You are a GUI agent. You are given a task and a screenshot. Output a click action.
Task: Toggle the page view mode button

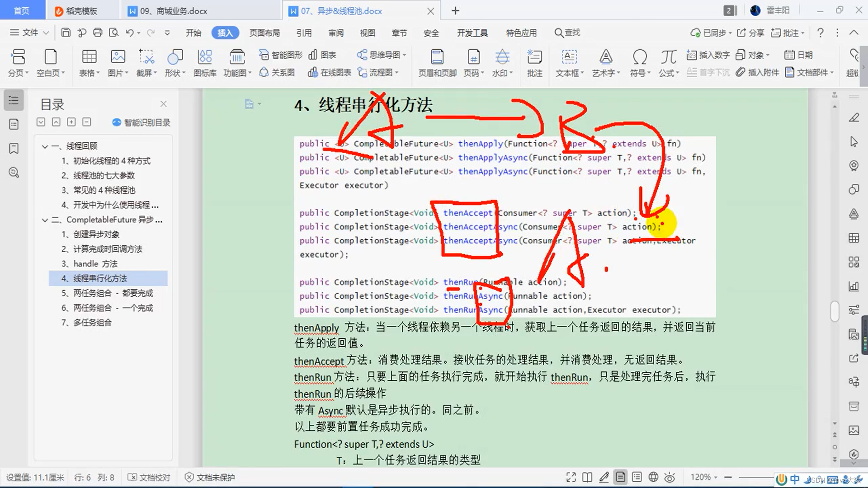[x=620, y=477]
